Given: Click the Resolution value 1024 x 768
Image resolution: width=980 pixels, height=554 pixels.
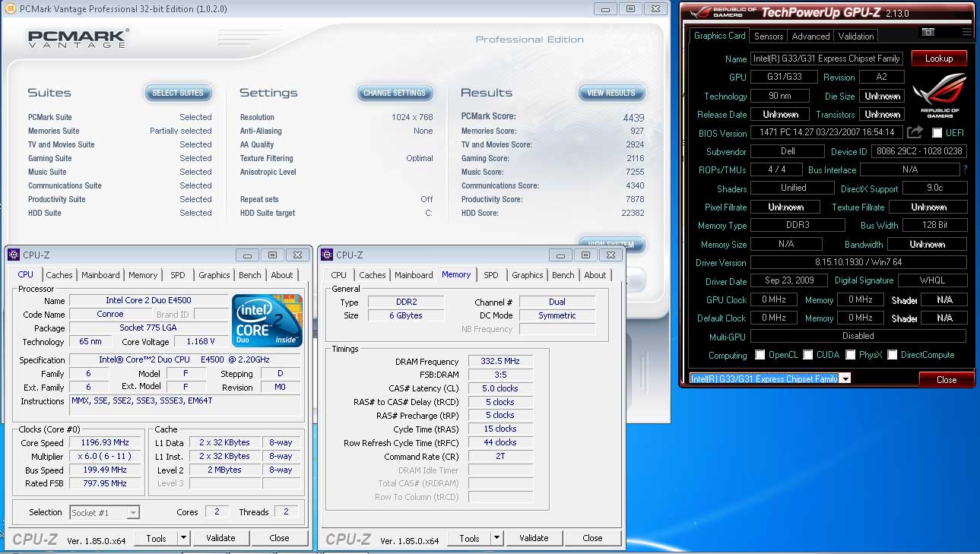Looking at the screenshot, I should tap(412, 117).
